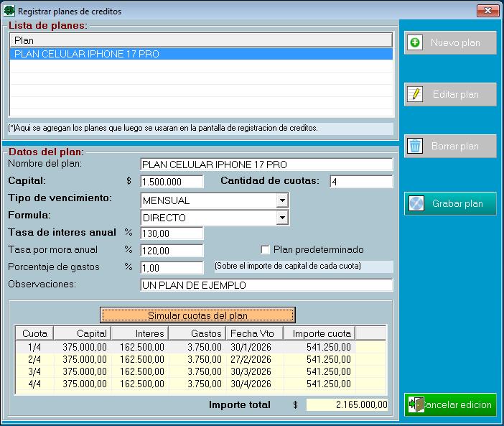Expand the Formula dropdown list

282,217
